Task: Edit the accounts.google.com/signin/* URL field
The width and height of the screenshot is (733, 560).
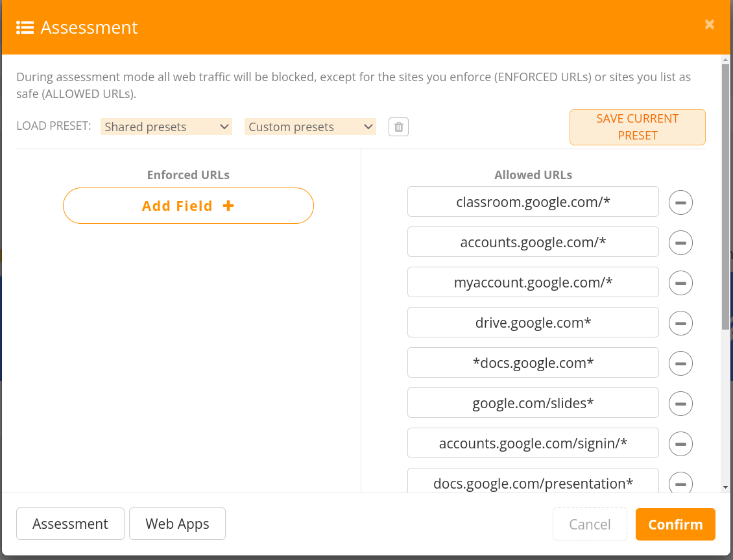Action: (533, 443)
